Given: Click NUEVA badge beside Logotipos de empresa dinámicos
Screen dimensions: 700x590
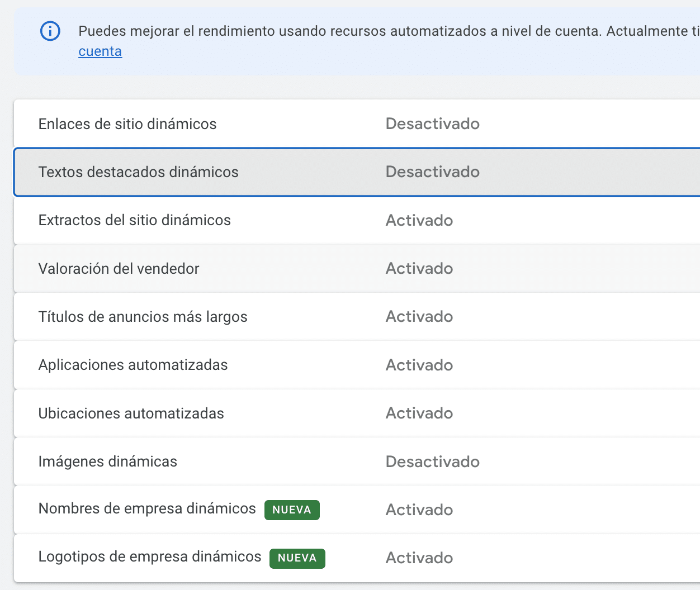Looking at the screenshot, I should pyautogui.click(x=297, y=558).
